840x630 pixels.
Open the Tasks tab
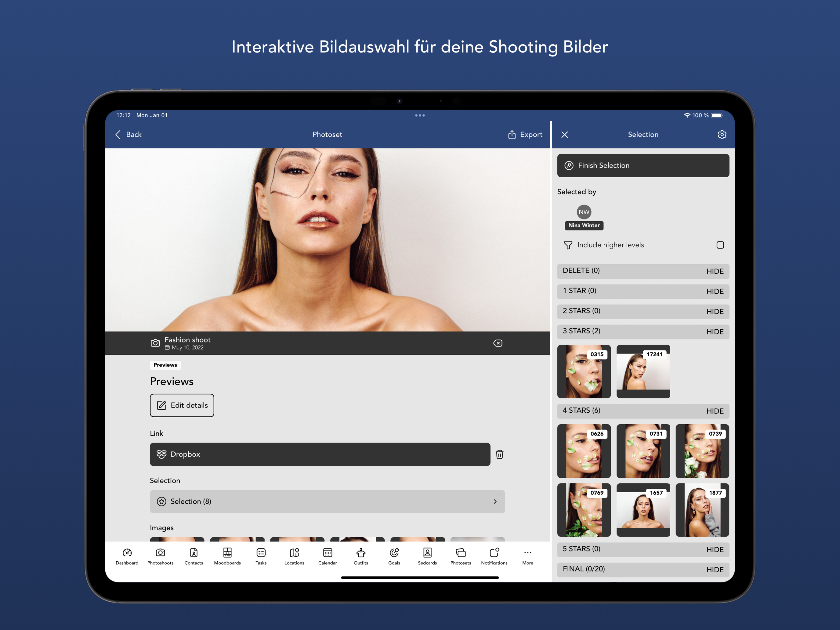[261, 556]
